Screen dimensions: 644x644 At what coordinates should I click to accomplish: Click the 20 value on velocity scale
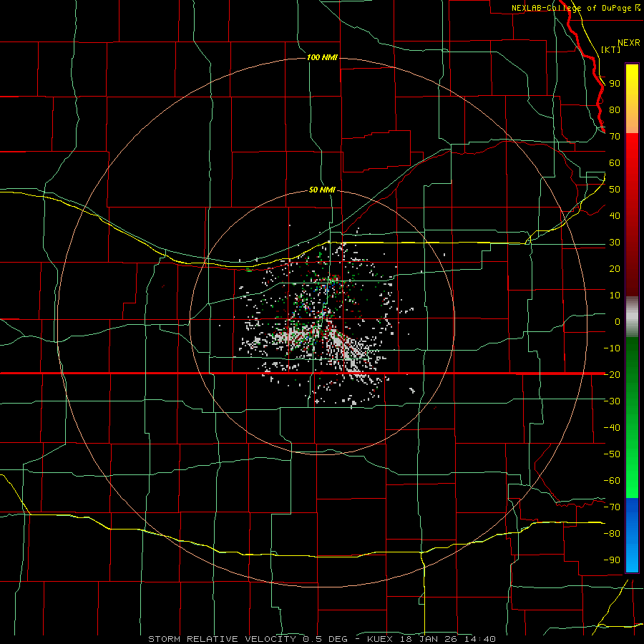(x=615, y=268)
